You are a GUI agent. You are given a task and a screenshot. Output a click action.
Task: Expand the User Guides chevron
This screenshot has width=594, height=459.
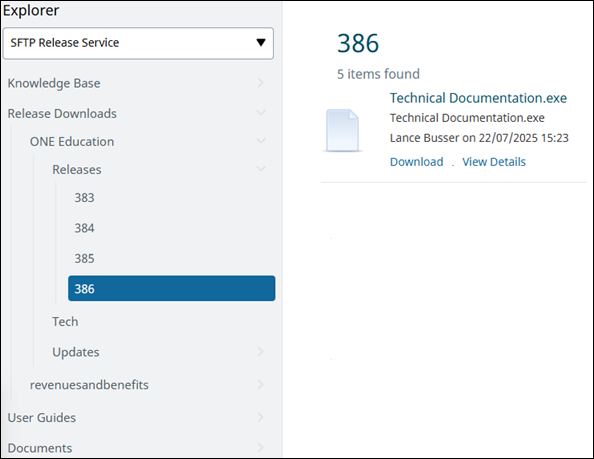pos(261,417)
